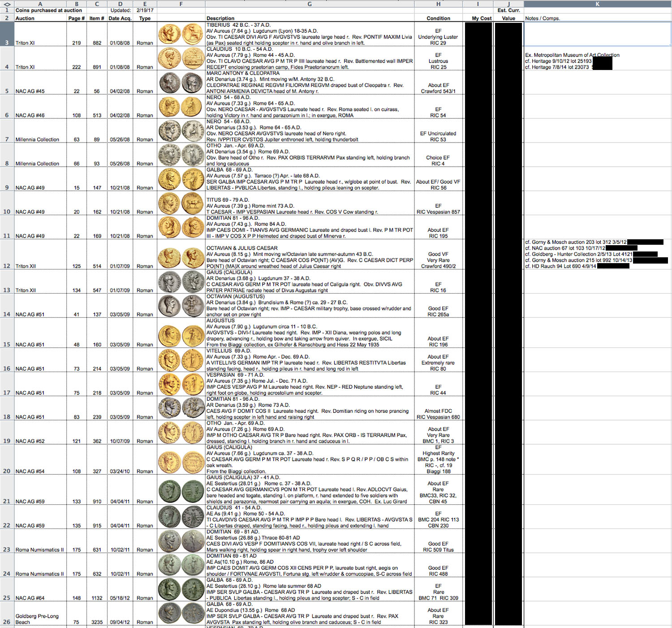This screenshot has height=628, width=672.
Task: Select the Octavian & Julius Caesar aureus image
Action: click(x=181, y=257)
